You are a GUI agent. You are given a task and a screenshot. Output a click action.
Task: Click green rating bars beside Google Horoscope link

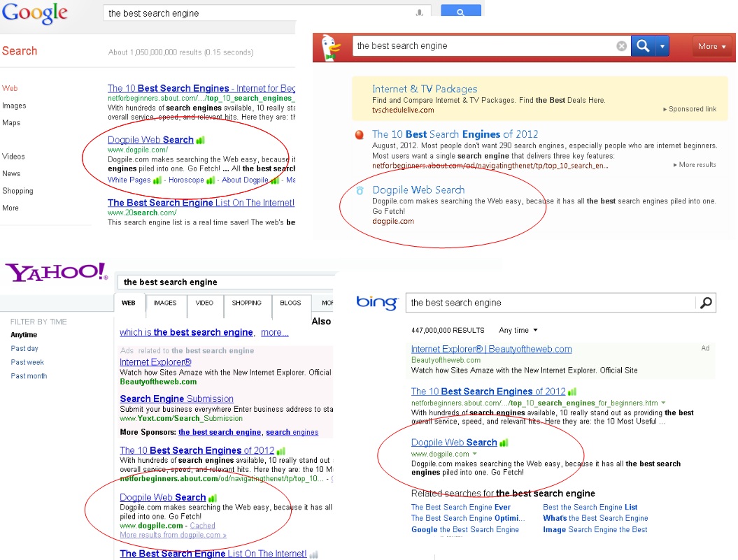[211, 180]
